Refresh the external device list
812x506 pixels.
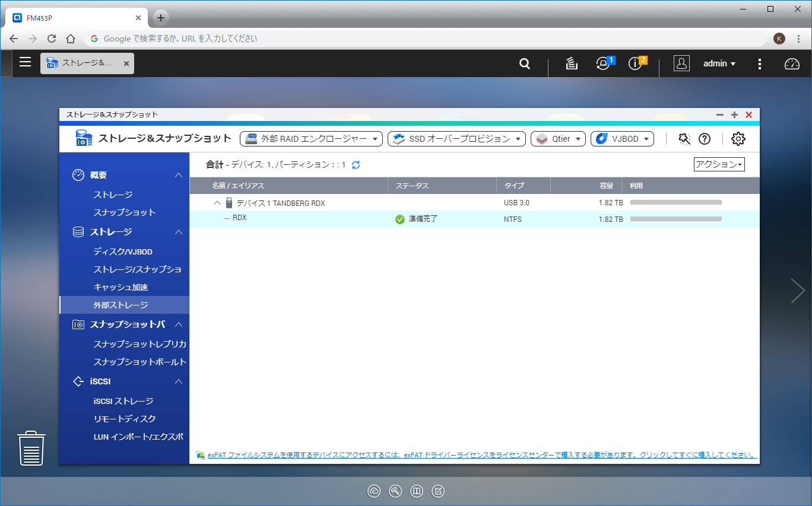click(x=356, y=165)
